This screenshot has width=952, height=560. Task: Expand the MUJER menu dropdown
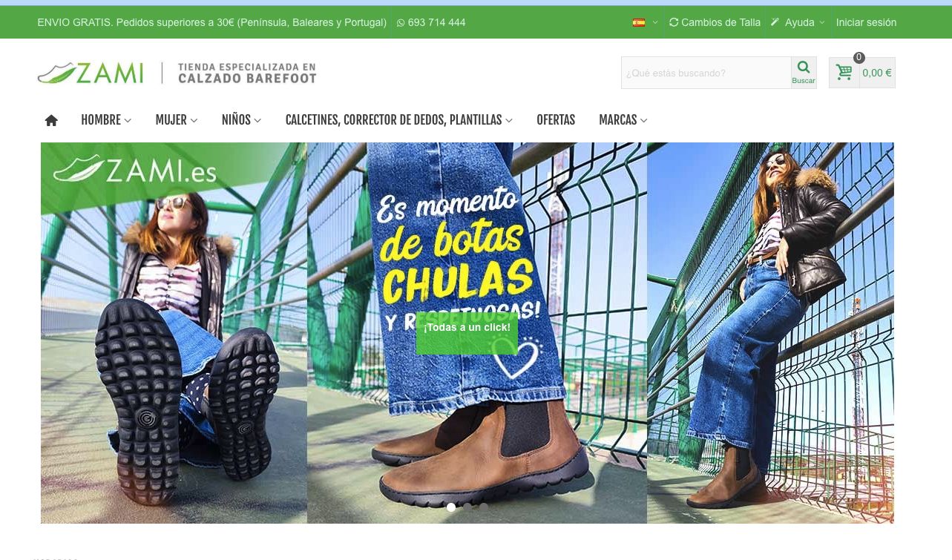(x=177, y=120)
